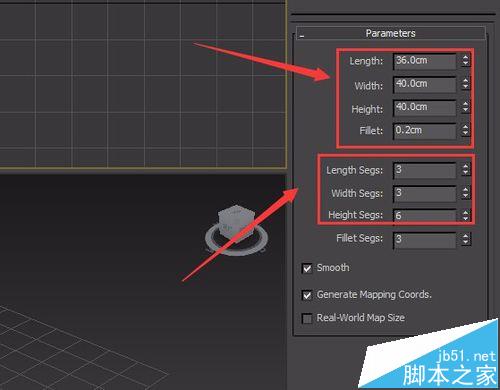Click the Fillet Segs spinner arrows
Screen dimensions: 500x390
pos(466,239)
